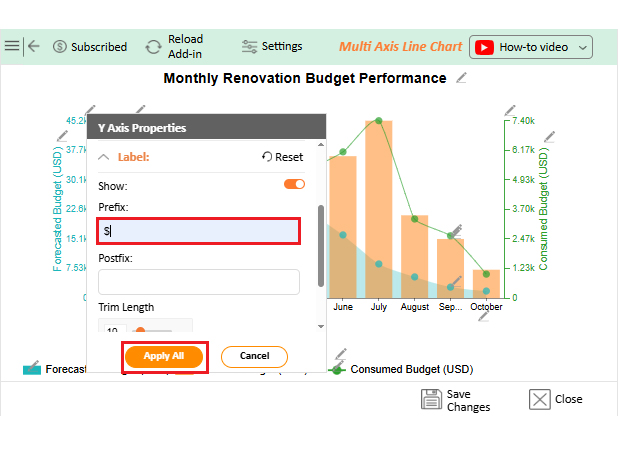This screenshot has height=452, width=618.
Task: Click the properties panel scrollbar
Action: click(x=320, y=245)
